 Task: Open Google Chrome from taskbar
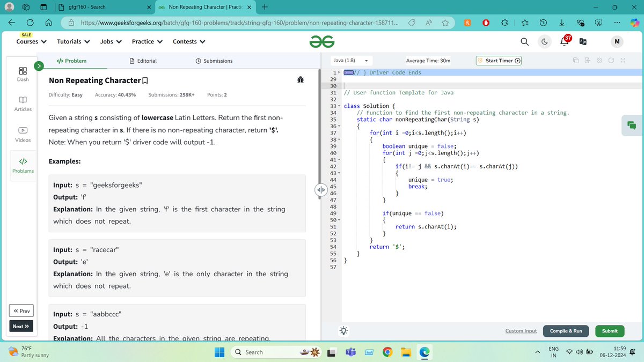click(x=387, y=352)
